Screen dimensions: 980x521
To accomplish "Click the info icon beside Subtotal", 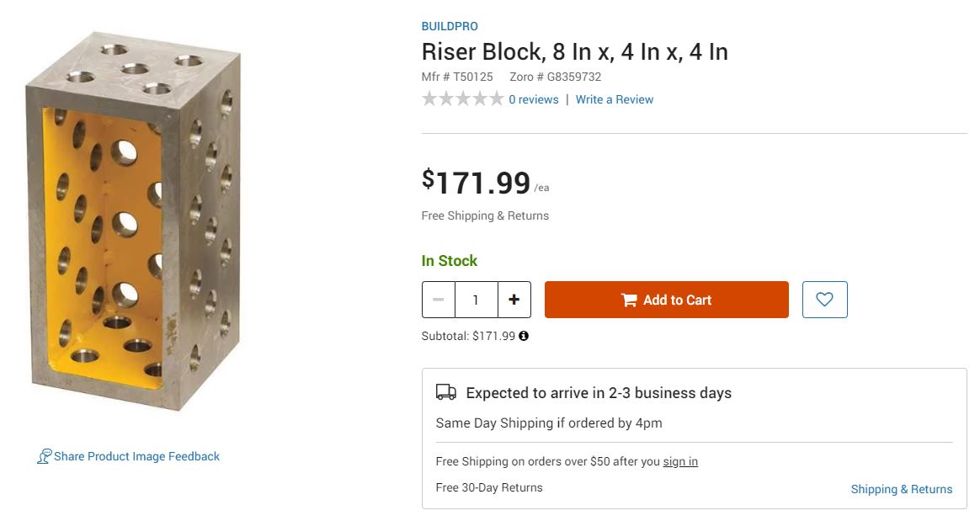I will coord(524,336).
